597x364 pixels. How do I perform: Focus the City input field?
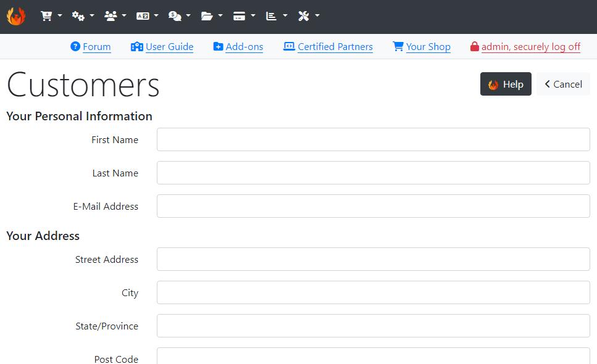tap(374, 292)
